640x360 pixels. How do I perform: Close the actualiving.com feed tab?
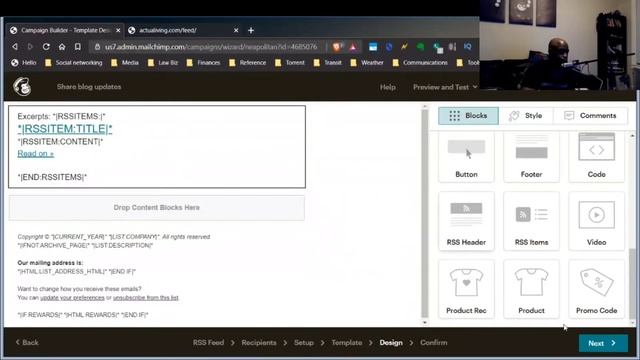pyautogui.click(x=236, y=30)
